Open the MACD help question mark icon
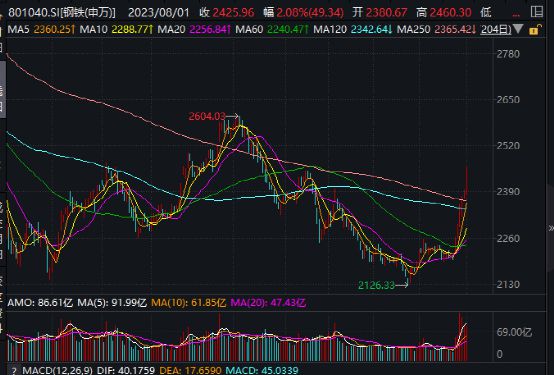This screenshot has height=375, width=554. pos(14,371)
